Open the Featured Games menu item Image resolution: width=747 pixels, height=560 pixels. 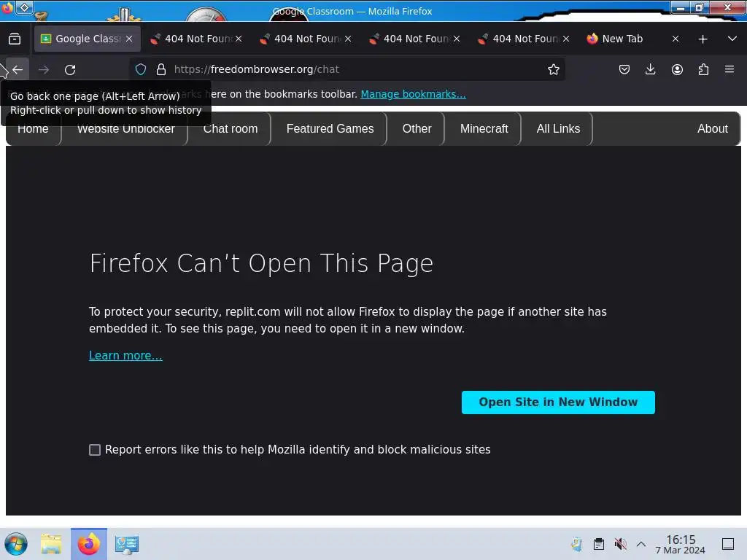pyautogui.click(x=330, y=128)
